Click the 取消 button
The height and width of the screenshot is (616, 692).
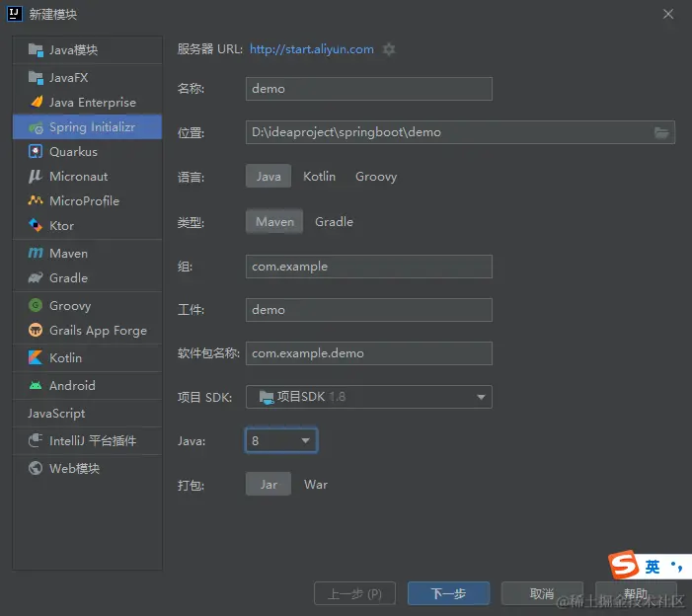[x=542, y=593]
